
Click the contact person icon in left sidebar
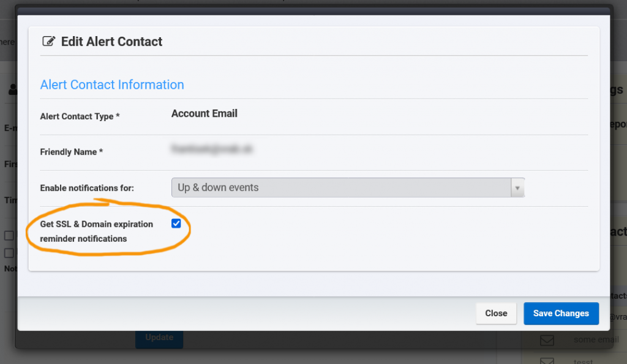pos(13,89)
